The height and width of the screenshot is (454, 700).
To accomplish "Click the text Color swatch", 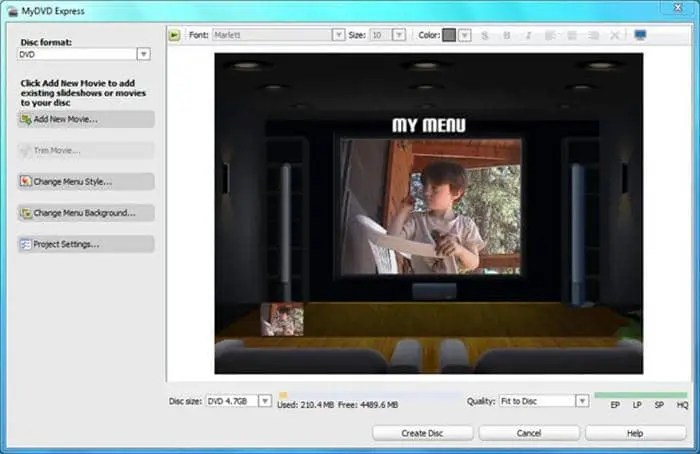I will [x=449, y=35].
